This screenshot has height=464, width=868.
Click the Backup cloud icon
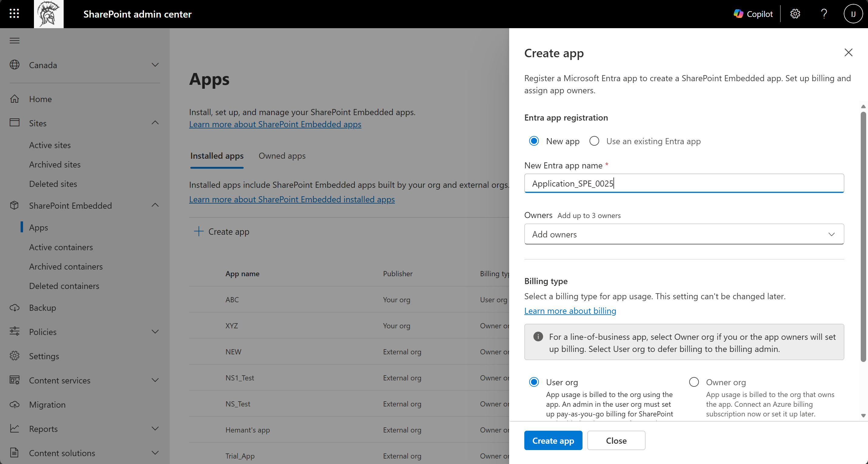15,307
